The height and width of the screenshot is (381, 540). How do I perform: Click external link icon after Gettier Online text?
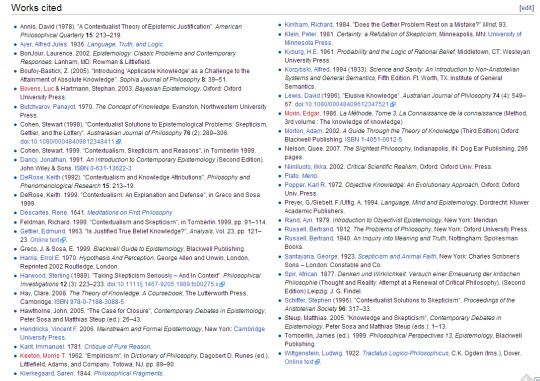63,240
